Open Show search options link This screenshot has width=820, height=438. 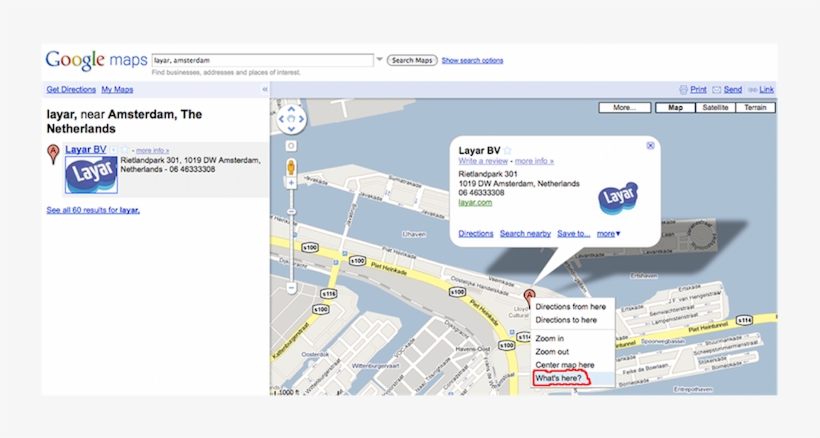472,61
